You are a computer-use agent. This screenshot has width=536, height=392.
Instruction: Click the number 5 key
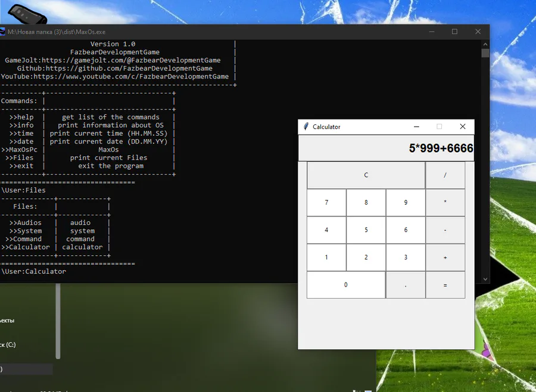tap(366, 230)
